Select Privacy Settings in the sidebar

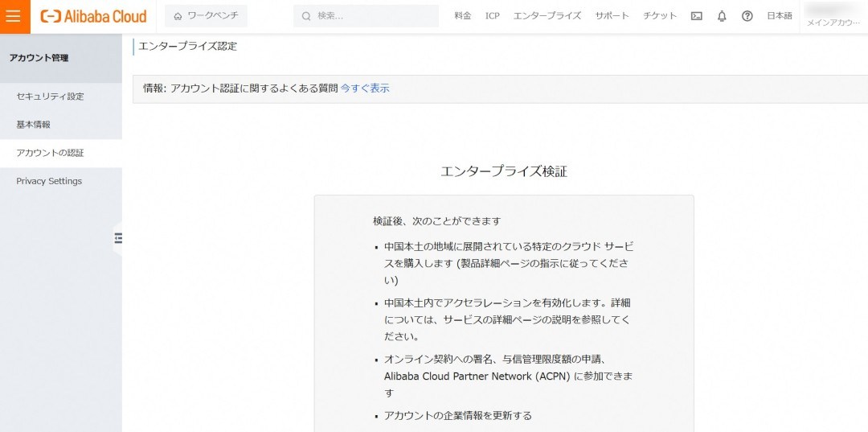point(61,181)
